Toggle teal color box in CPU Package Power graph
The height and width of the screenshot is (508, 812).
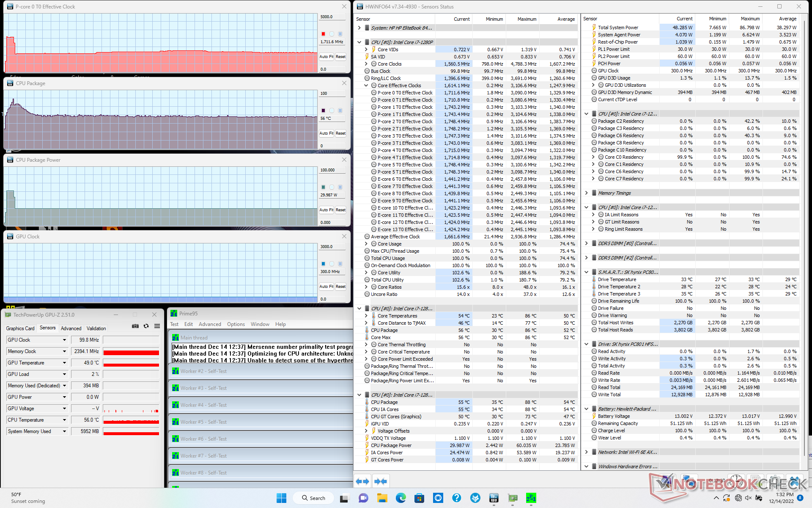[324, 187]
